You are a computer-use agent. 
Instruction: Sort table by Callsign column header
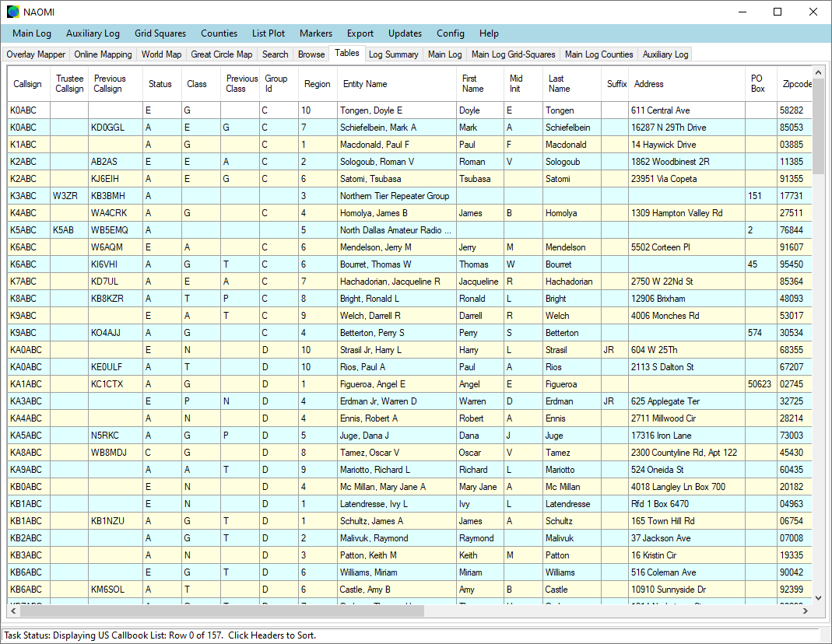click(x=27, y=84)
